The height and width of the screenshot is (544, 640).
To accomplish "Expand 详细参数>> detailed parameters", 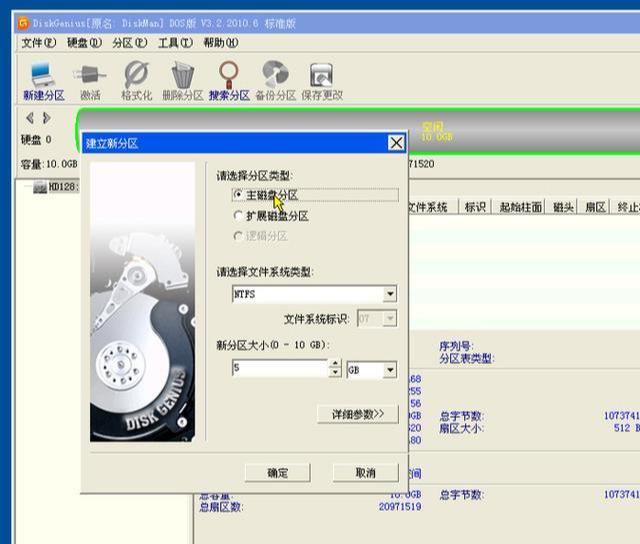I will click(358, 415).
